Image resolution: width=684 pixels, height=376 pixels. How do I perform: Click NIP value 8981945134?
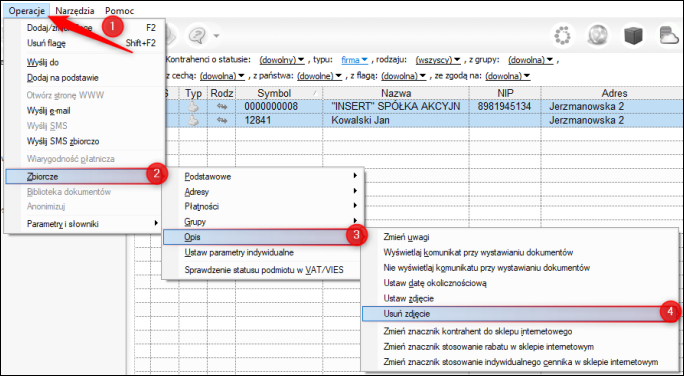tap(504, 106)
